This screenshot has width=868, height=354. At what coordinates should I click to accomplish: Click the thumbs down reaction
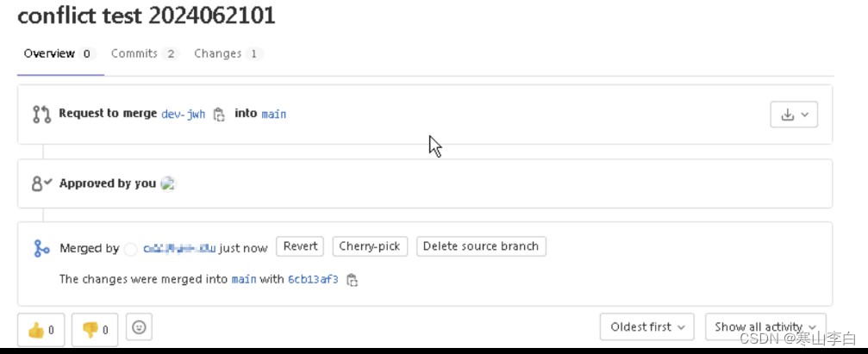(x=95, y=330)
